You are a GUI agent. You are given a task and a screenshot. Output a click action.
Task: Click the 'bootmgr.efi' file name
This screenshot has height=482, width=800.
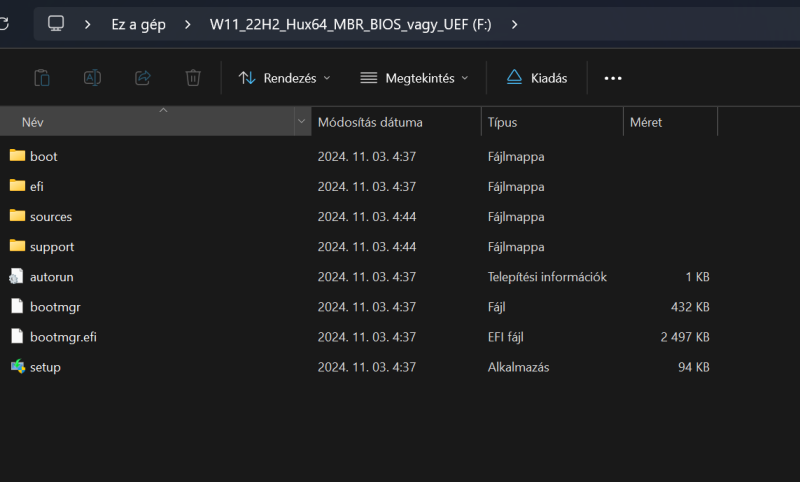(x=63, y=337)
